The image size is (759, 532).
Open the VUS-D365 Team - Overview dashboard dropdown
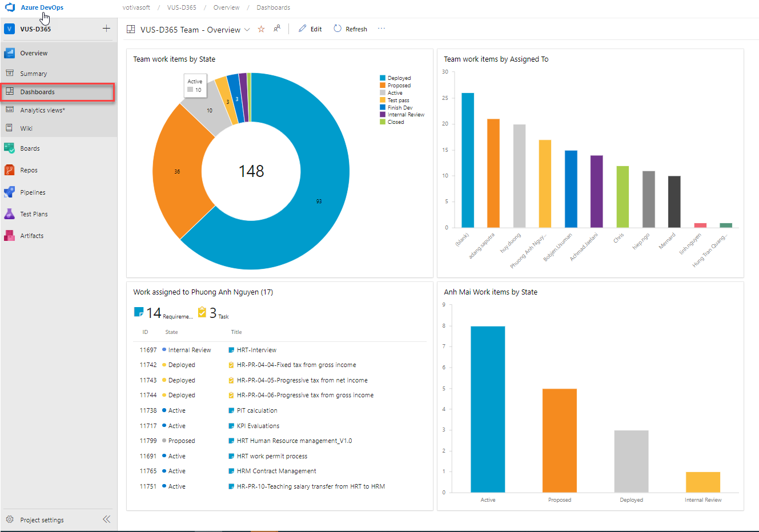click(x=247, y=30)
